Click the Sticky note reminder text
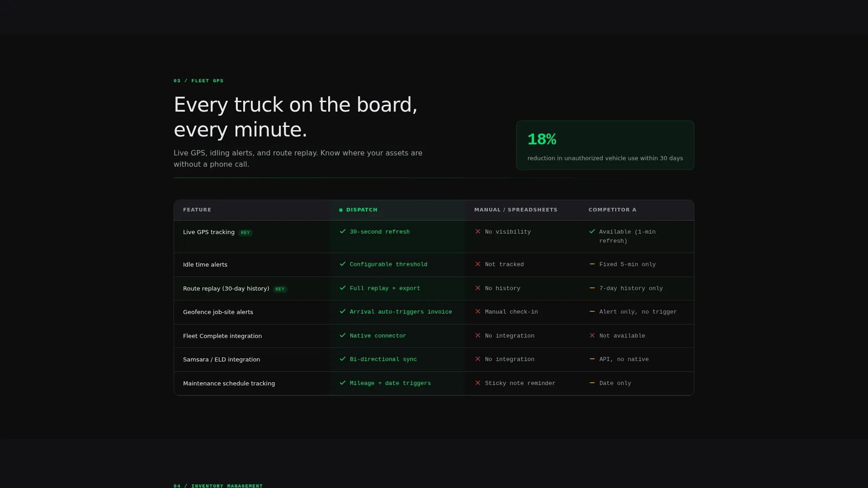 tap(520, 383)
